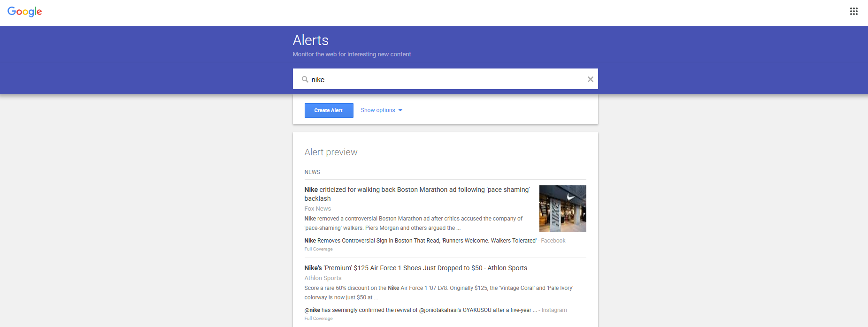Click the Instagram source text
Screen dimensions: 868x327
554,310
